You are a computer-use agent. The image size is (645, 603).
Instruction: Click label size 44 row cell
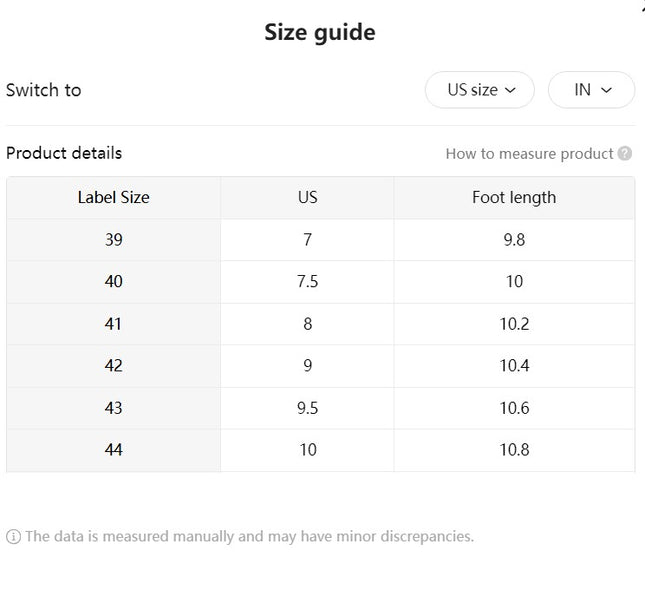click(x=114, y=450)
